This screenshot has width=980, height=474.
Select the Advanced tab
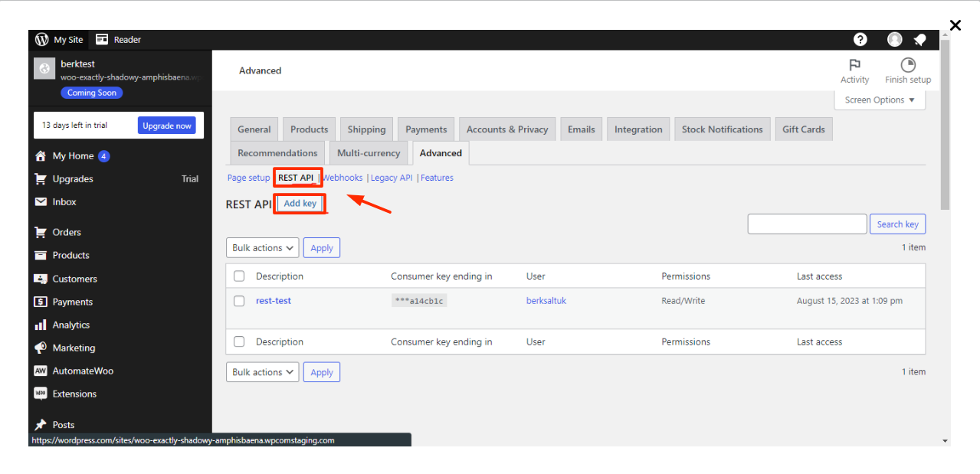click(441, 153)
